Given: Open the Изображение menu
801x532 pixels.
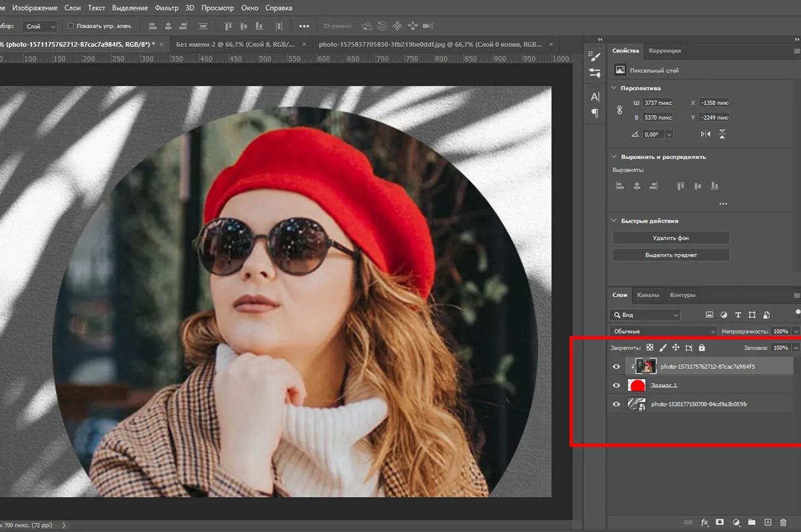Looking at the screenshot, I should 35,8.
